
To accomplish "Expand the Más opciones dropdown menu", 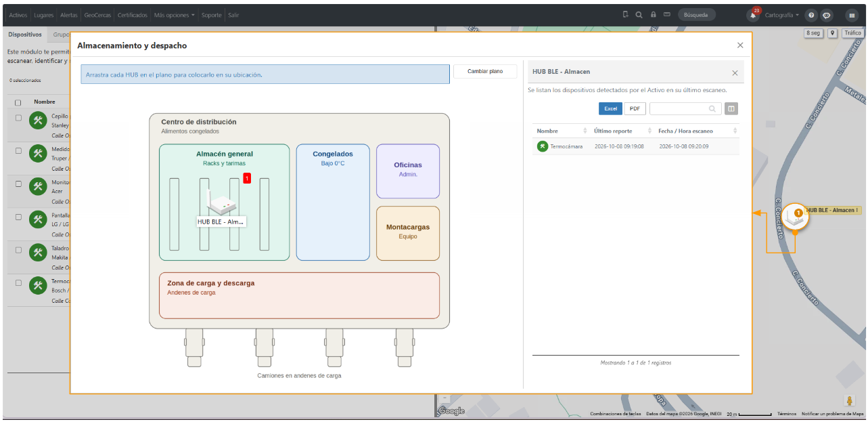I will coord(175,15).
